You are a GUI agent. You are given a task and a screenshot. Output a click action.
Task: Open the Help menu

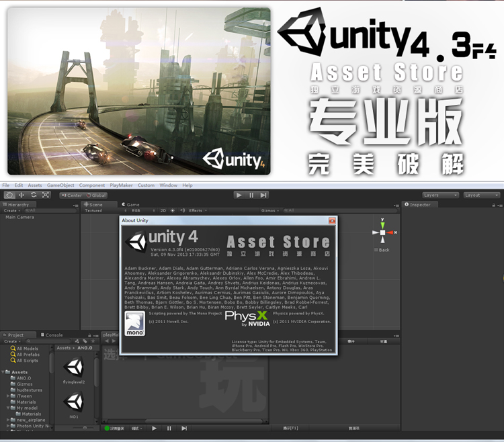(x=187, y=185)
